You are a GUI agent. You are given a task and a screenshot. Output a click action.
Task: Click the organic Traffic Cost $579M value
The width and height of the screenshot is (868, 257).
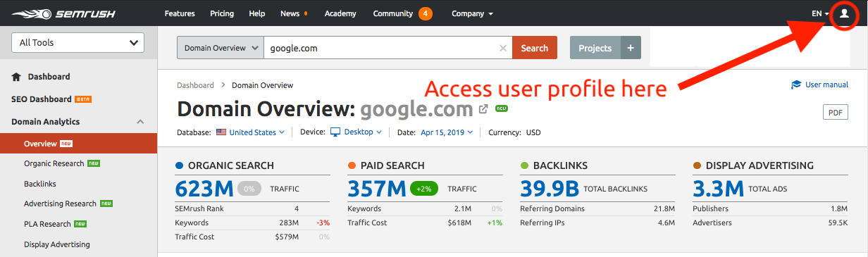tap(287, 237)
